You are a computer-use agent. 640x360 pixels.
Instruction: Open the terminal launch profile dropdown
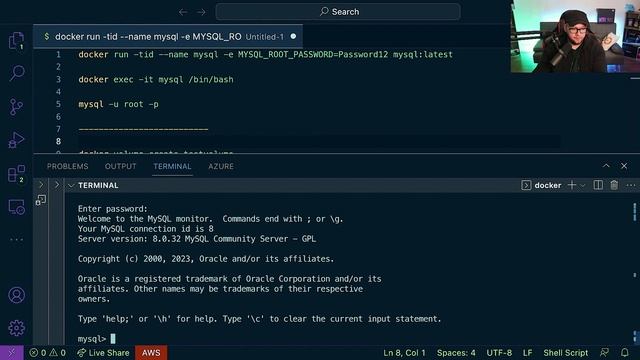tap(583, 186)
